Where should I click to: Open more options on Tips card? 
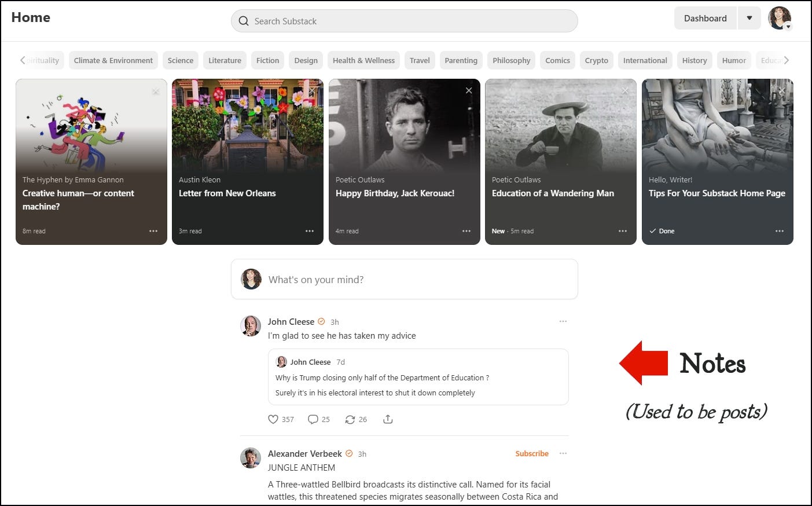(780, 231)
